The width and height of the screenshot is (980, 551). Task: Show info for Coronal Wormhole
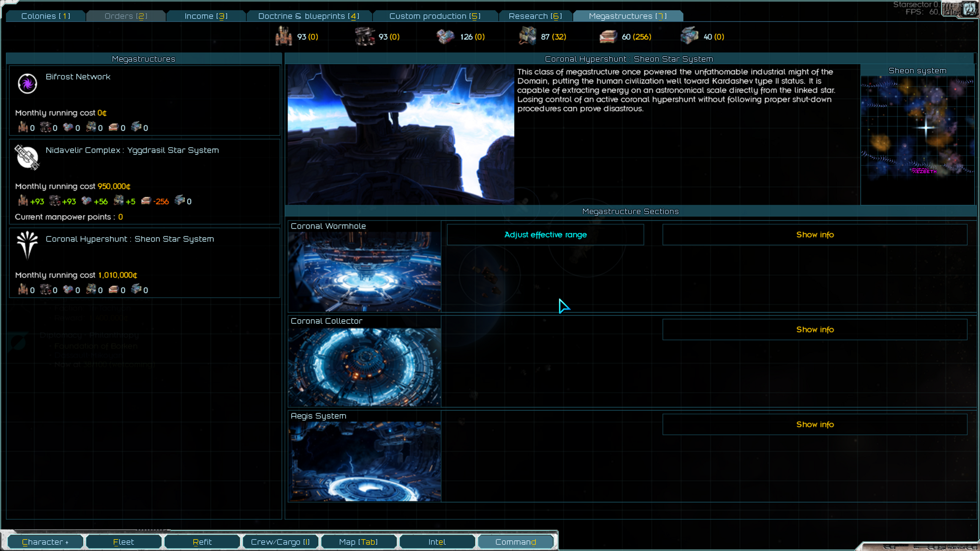pos(815,235)
